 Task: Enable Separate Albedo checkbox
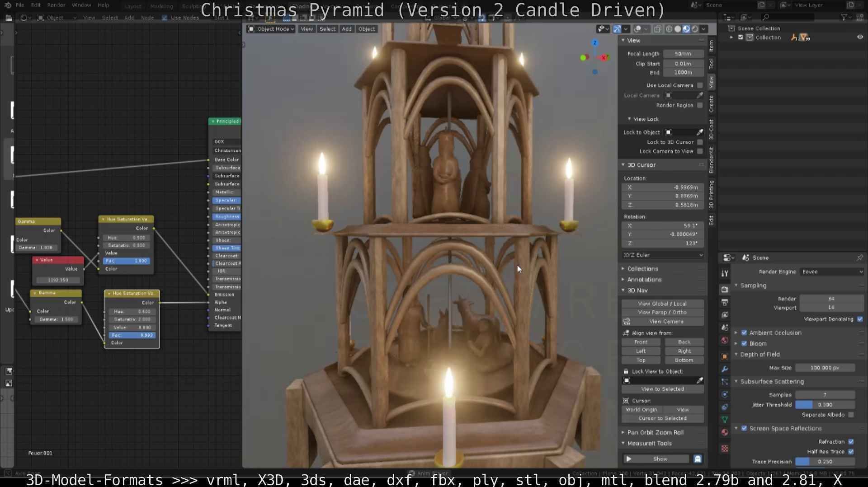pyautogui.click(x=851, y=415)
